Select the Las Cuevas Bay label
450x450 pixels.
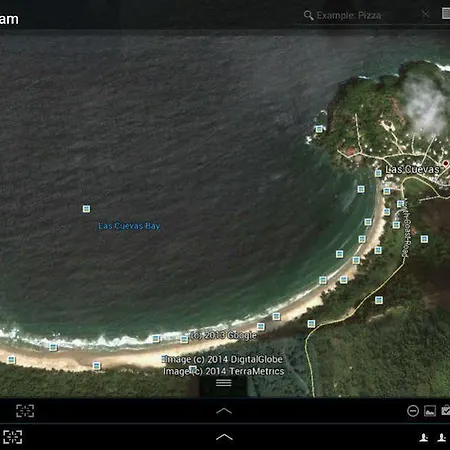coord(129,226)
